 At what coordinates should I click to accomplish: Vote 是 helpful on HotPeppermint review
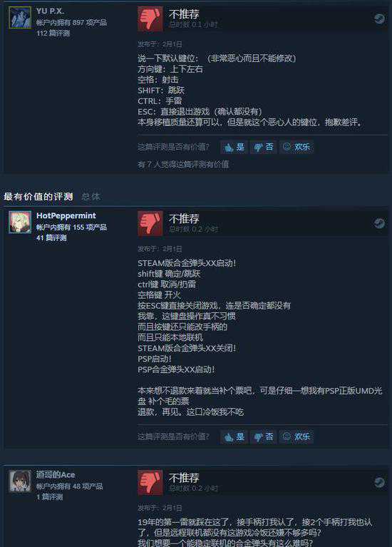tap(234, 436)
